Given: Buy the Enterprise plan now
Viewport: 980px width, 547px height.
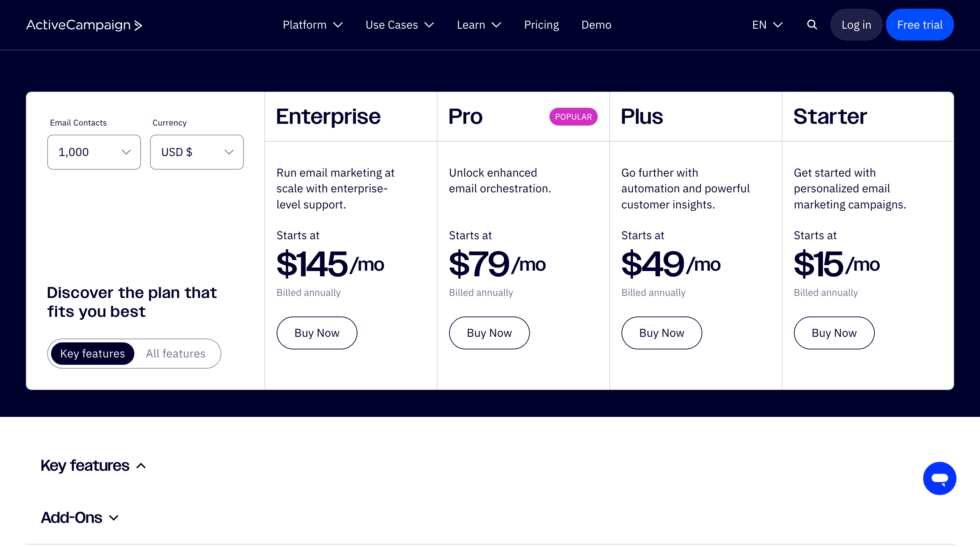Looking at the screenshot, I should 317,333.
